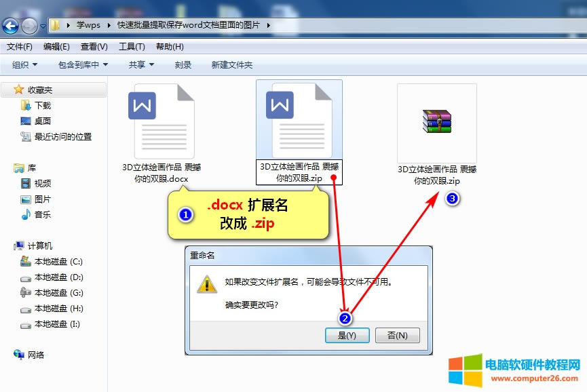This screenshot has height=392, width=587.
Task: Expand the 共享 dropdown menu
Action: point(141,64)
